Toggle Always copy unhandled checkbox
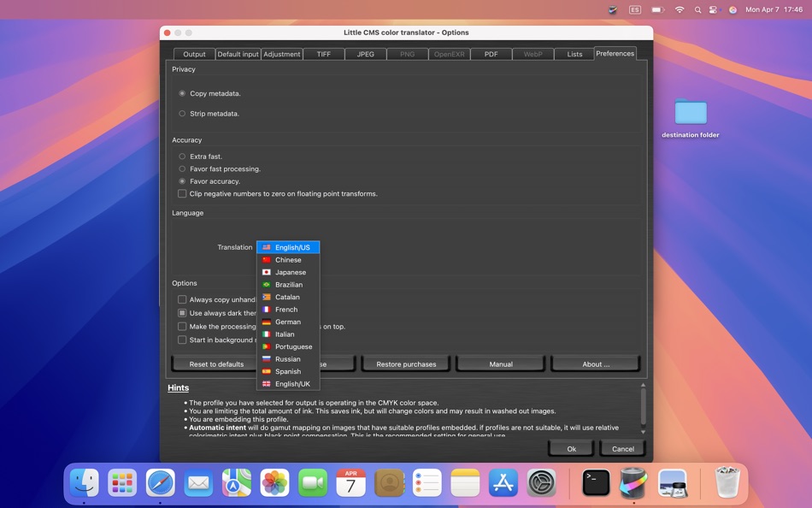 pyautogui.click(x=182, y=299)
